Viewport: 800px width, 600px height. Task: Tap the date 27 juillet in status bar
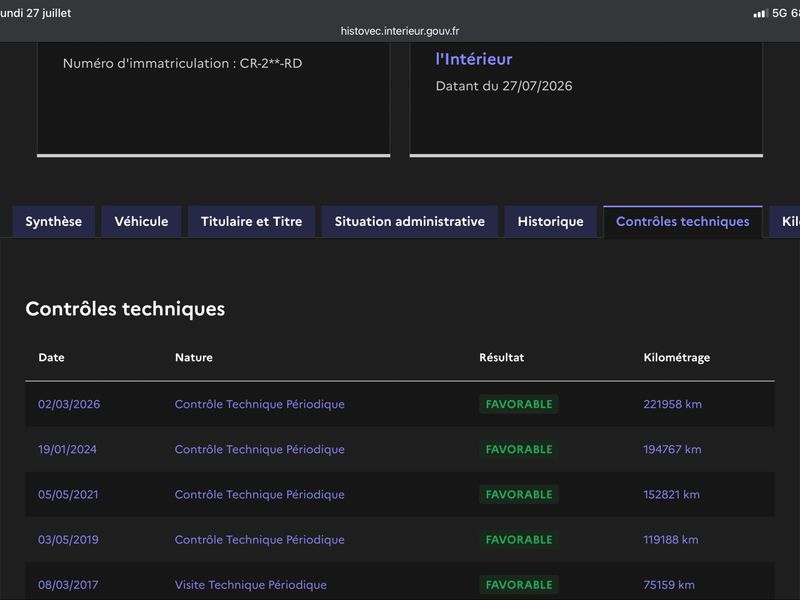click(x=48, y=13)
